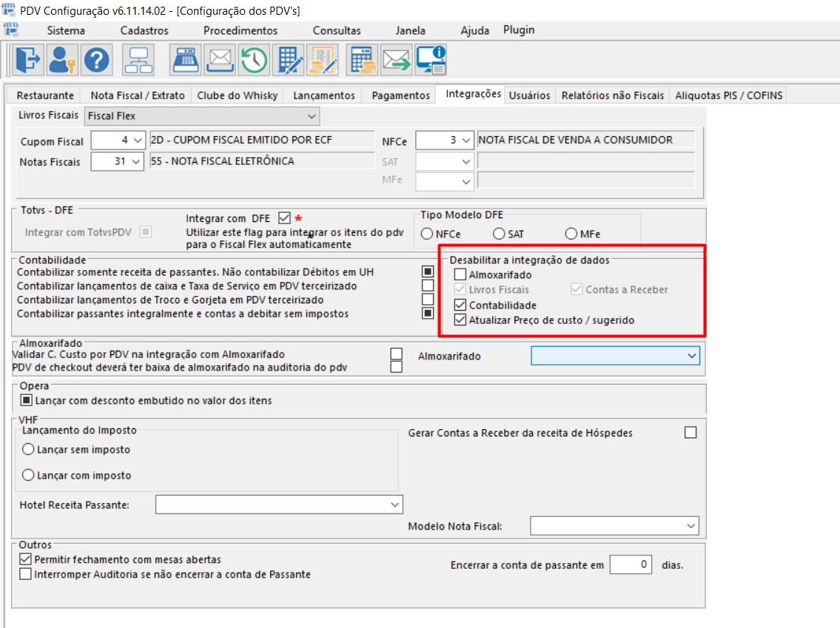840x628 pixels.
Task: Click the cash register toolbar icon
Action: (x=185, y=59)
